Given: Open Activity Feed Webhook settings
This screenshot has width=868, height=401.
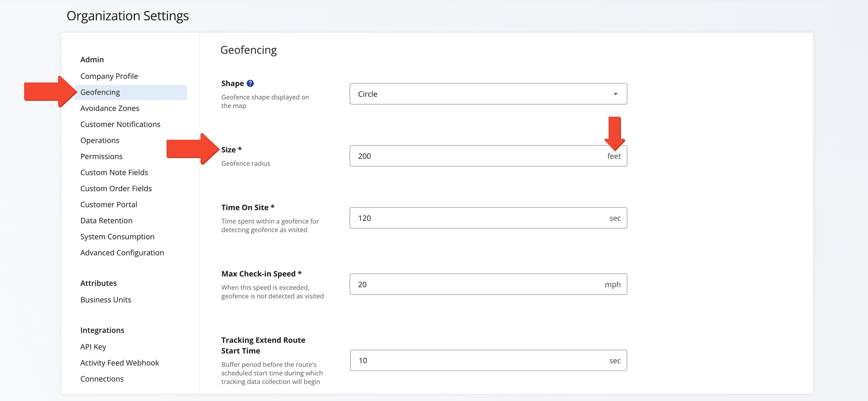Looking at the screenshot, I should click(x=120, y=363).
